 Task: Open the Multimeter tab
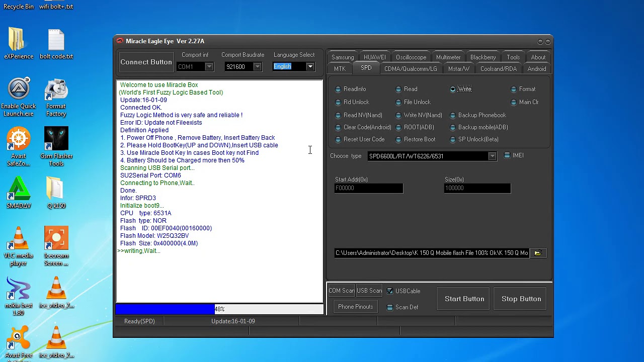[x=448, y=57]
